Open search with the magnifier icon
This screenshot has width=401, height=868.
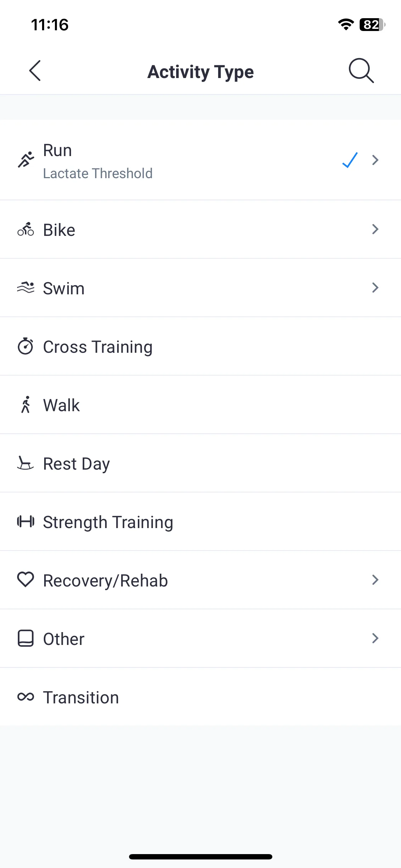[361, 71]
